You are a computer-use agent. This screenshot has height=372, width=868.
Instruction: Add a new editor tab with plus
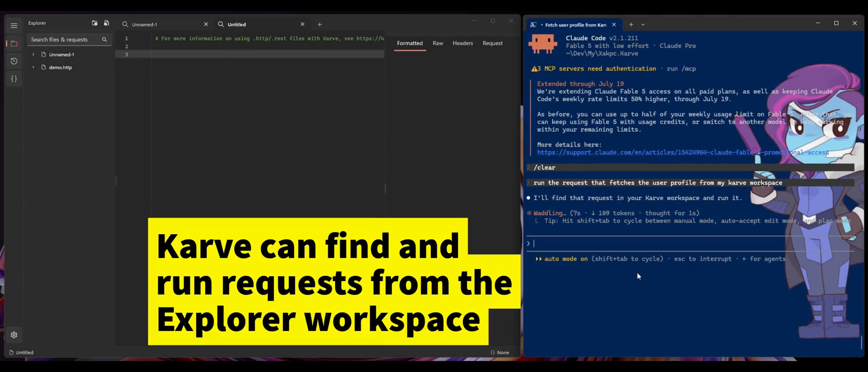point(320,24)
